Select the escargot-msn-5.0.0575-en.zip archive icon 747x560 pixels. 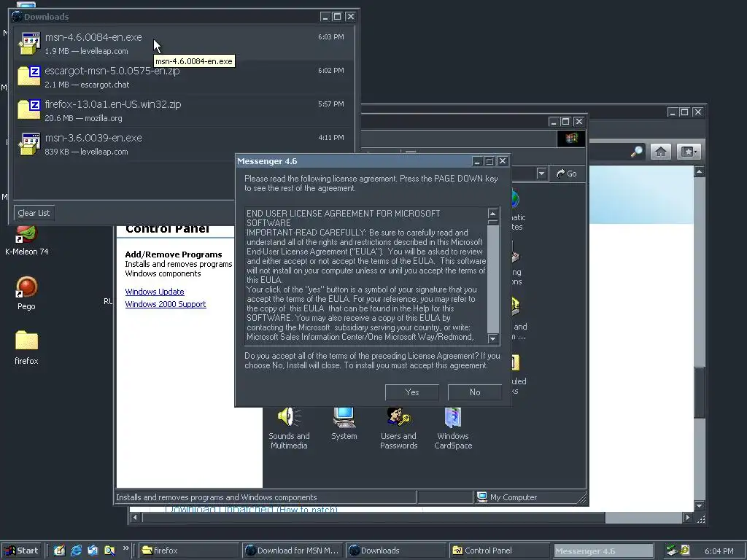tap(29, 76)
